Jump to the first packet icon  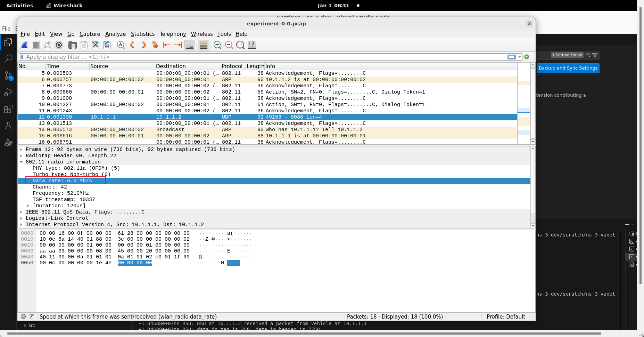pyautogui.click(x=167, y=45)
